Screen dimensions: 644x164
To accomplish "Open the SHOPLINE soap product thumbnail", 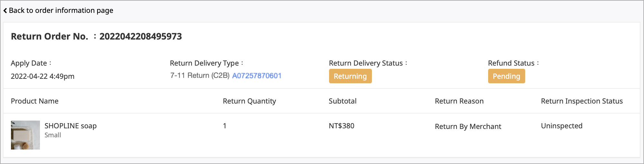I will pyautogui.click(x=25, y=135).
